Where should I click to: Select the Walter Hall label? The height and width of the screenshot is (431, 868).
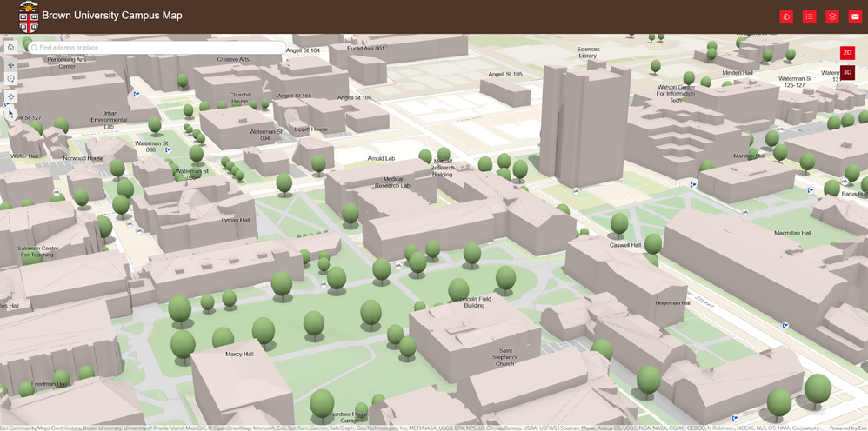(23, 156)
